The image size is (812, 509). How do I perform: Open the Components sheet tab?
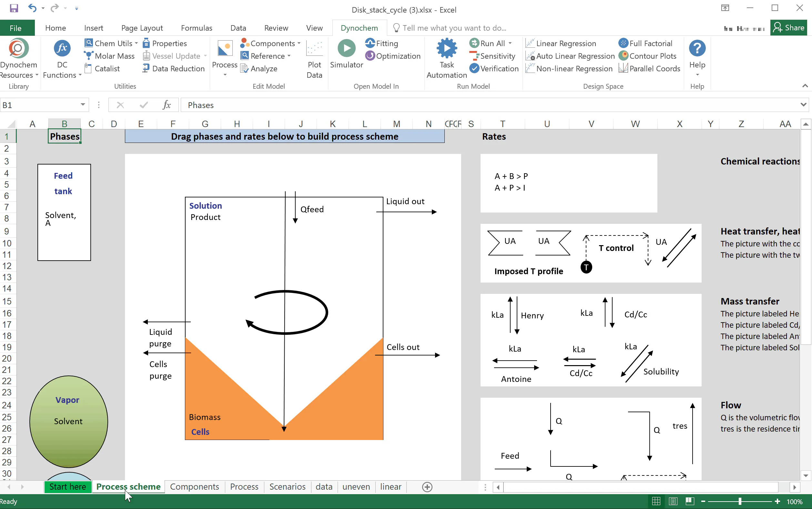pyautogui.click(x=194, y=487)
